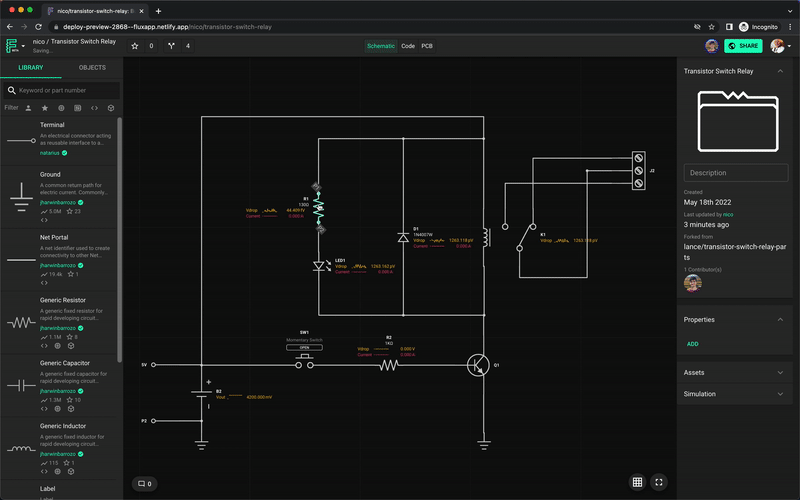Click the contributor avatar in the right panel

pos(692,283)
